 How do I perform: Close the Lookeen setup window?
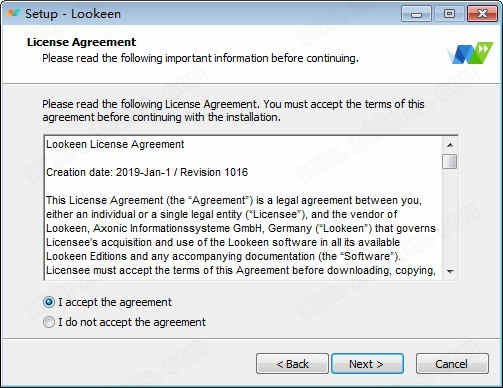[x=482, y=14]
